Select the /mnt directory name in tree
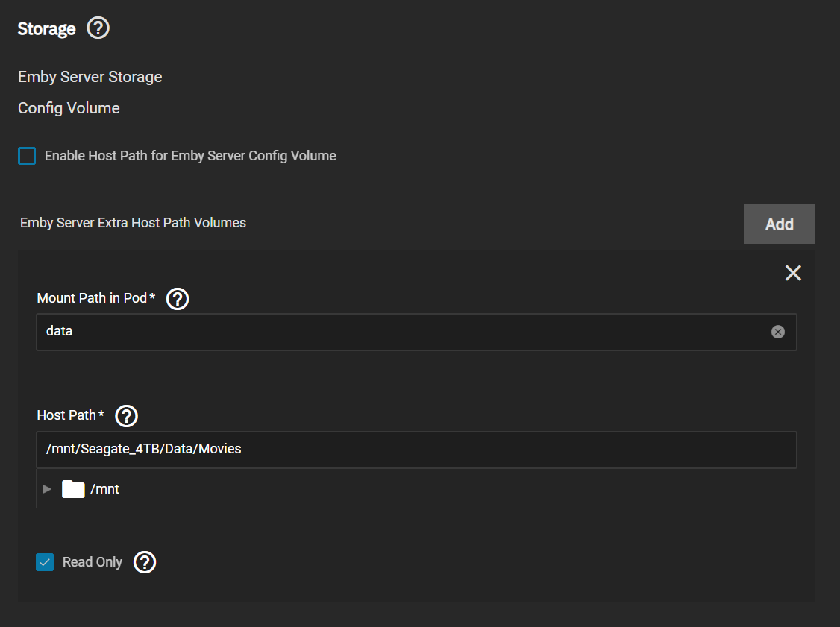This screenshot has height=627, width=840. (x=104, y=489)
